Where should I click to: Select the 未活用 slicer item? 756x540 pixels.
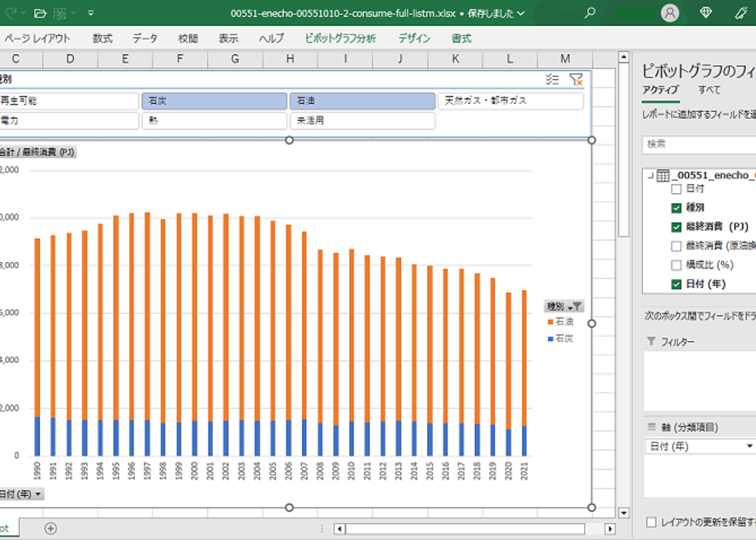pos(362,120)
